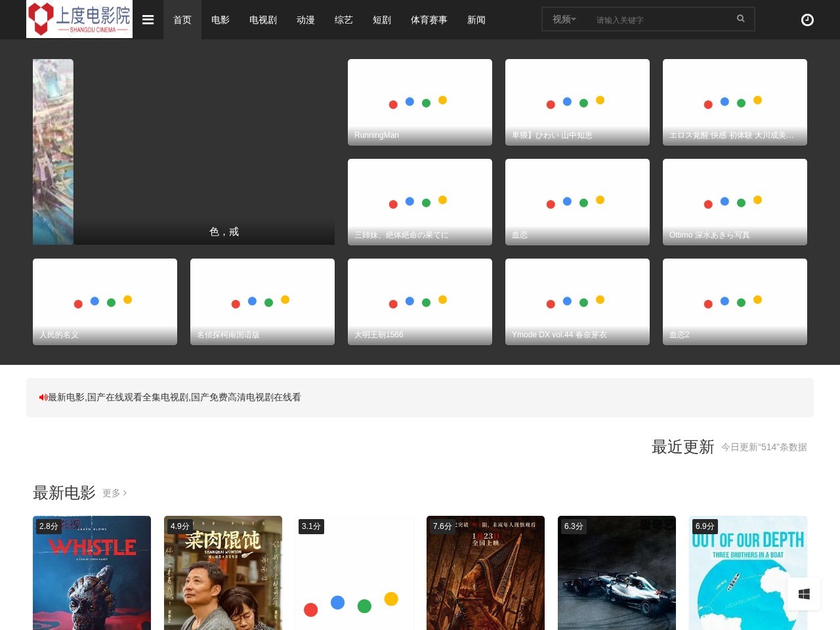Open the RunningMan thumbnail card

pyautogui.click(x=420, y=102)
